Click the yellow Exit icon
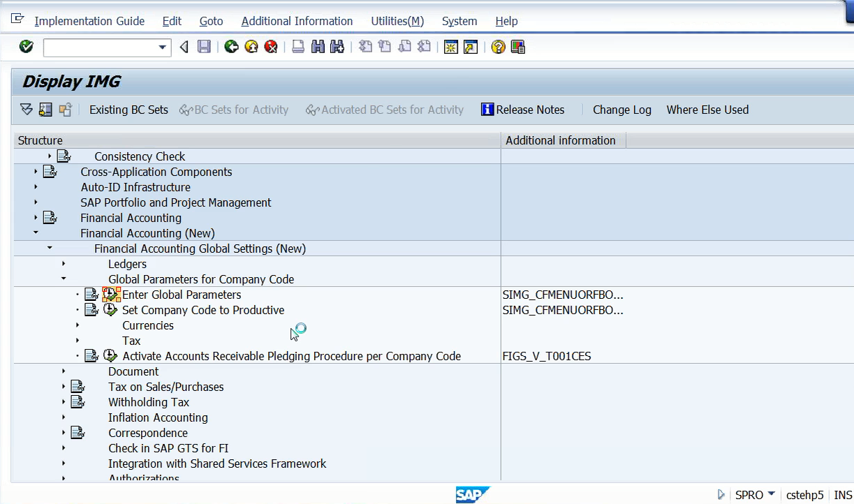The image size is (854, 504). click(x=251, y=47)
